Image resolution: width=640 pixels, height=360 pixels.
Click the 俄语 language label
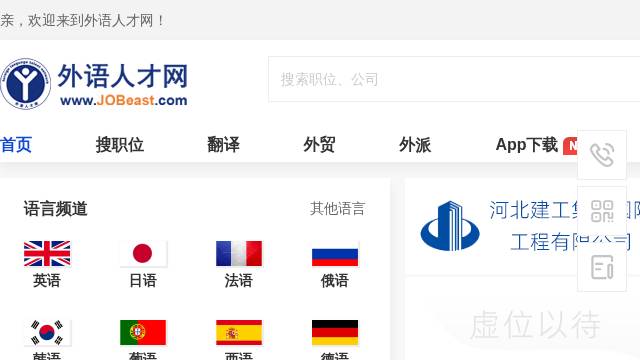coord(335,280)
